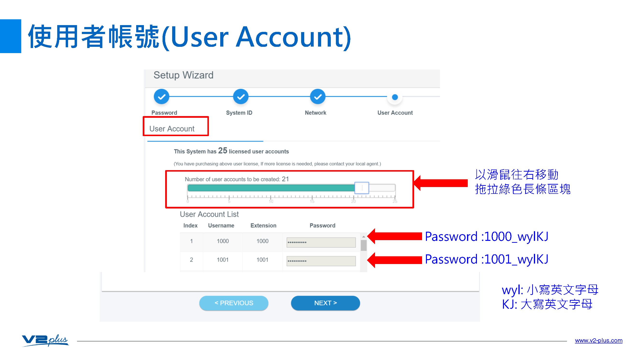The width and height of the screenshot is (644, 362).
Task: Click username field for index 1
Action: coord(223,242)
